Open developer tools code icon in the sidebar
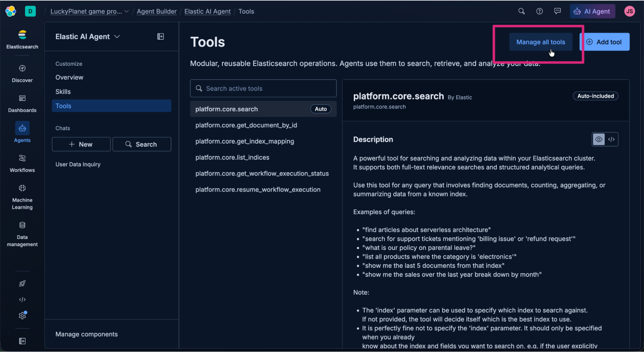644x352 pixels. (22, 300)
